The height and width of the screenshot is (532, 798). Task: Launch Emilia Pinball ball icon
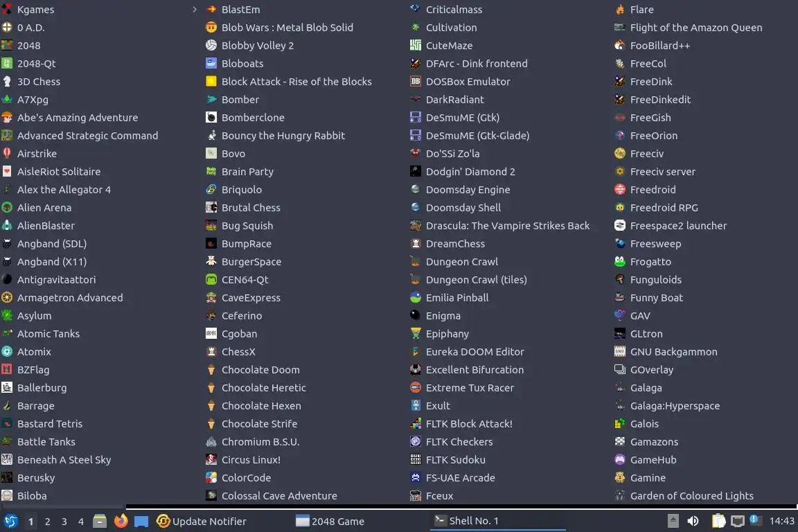416,298
